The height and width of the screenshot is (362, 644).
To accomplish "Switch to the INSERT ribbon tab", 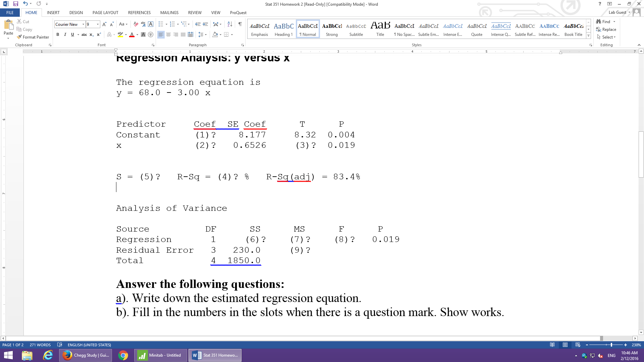I will tap(53, 13).
